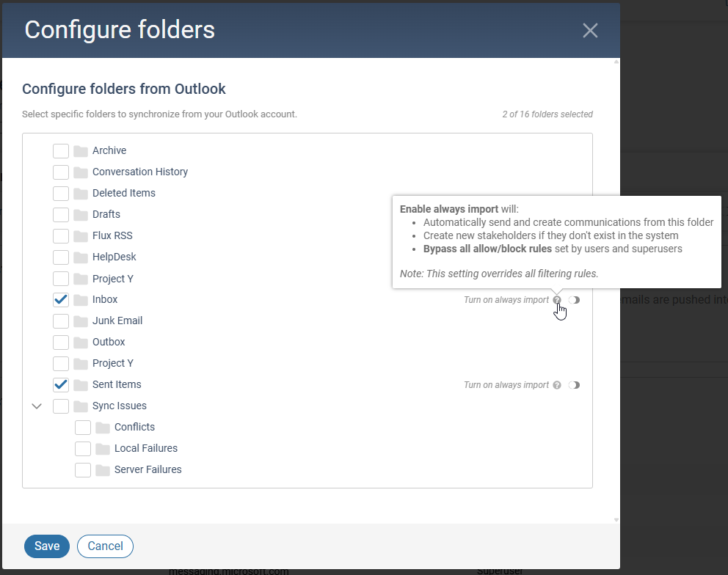
Task: Collapse the Sync Issues folder tree
Action: tap(37, 406)
